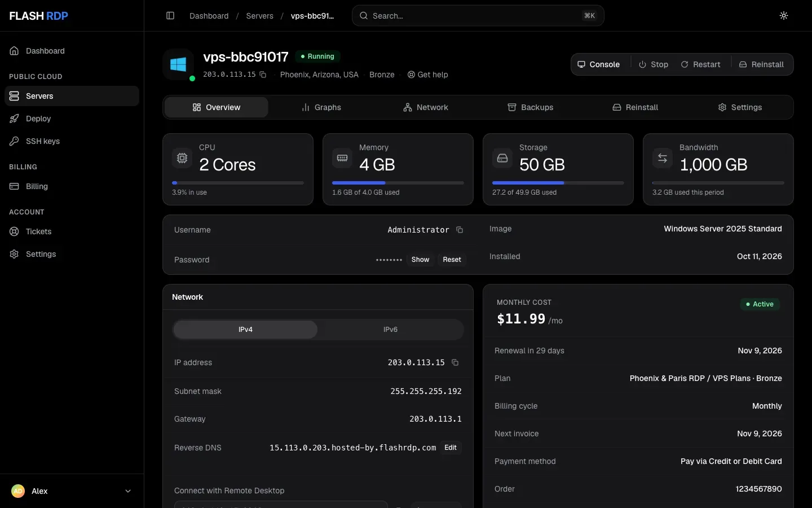
Task: Click the Storage drive icon
Action: (502, 158)
